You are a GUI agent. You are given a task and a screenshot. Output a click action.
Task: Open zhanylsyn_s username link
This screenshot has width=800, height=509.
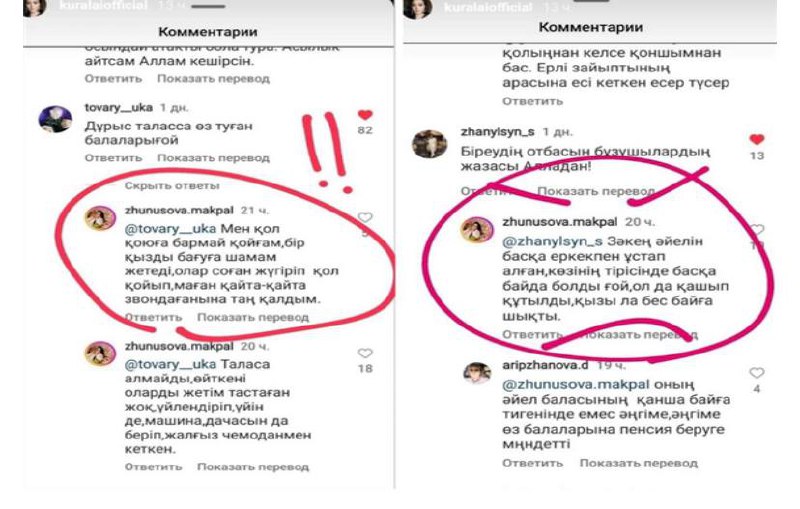click(497, 132)
